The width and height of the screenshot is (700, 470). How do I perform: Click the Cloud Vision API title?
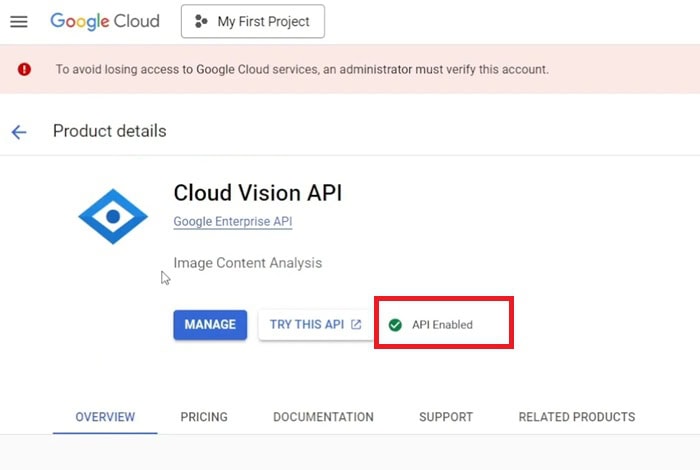(258, 193)
